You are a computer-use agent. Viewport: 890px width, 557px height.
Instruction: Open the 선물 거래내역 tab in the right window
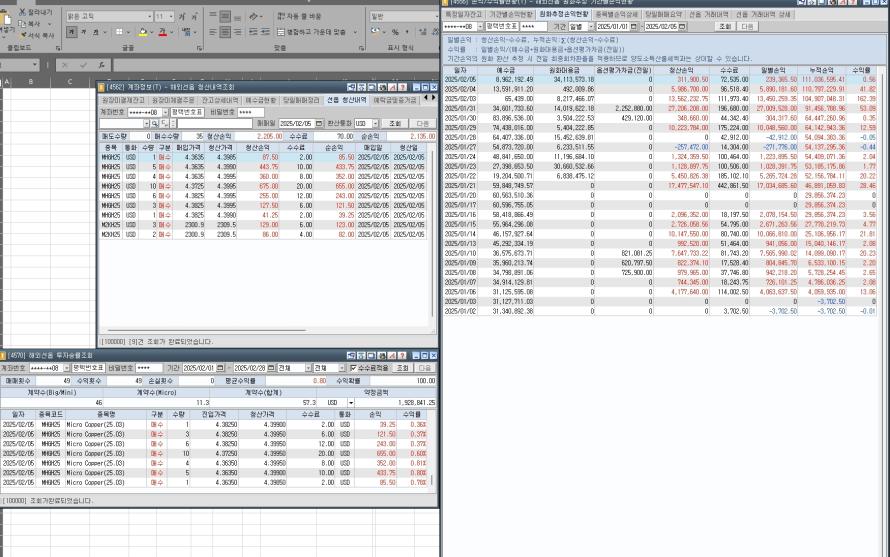(x=708, y=14)
